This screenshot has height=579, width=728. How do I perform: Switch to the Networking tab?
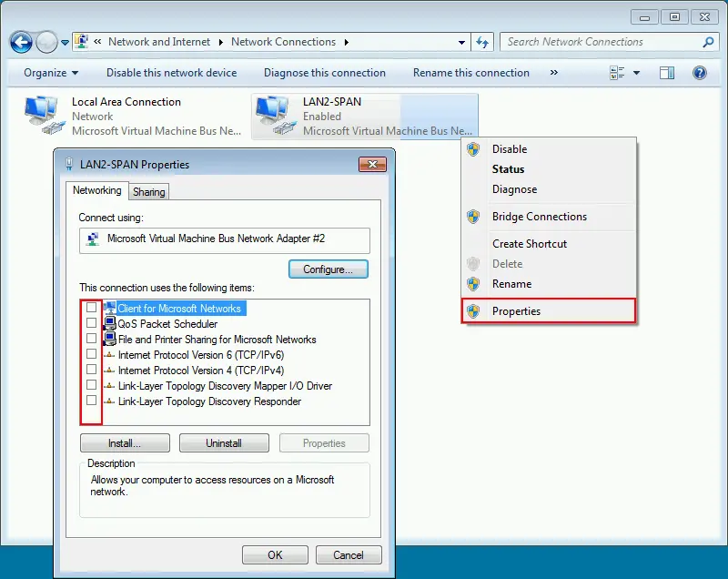[x=96, y=190]
